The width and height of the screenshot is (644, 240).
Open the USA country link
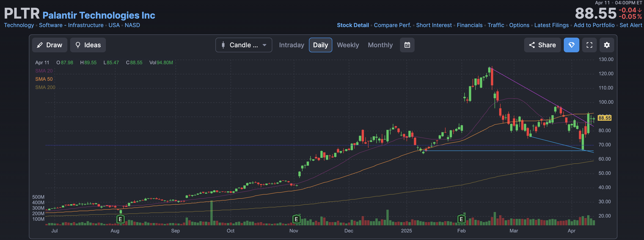[114, 25]
